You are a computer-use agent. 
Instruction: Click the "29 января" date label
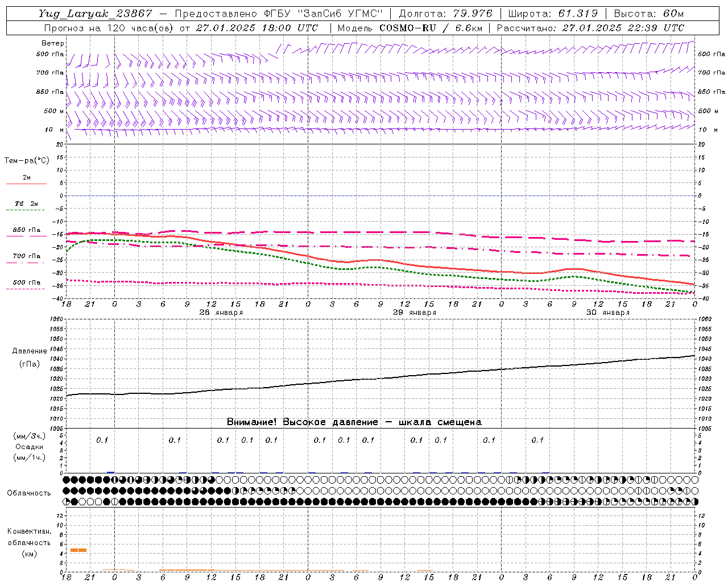[415, 313]
